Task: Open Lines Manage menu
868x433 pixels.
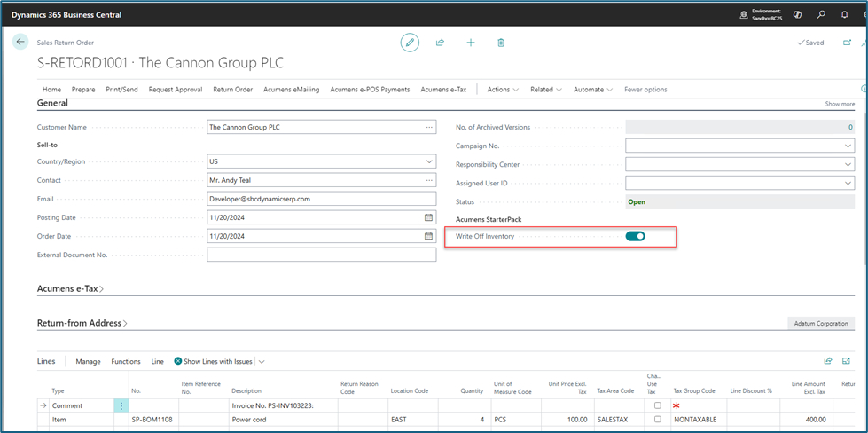Action: pos(88,361)
